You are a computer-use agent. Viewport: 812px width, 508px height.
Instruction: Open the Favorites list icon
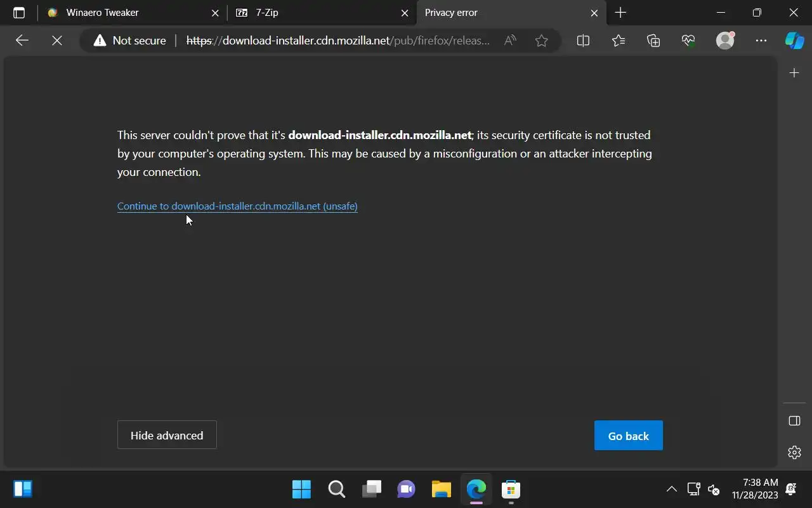tap(619, 41)
